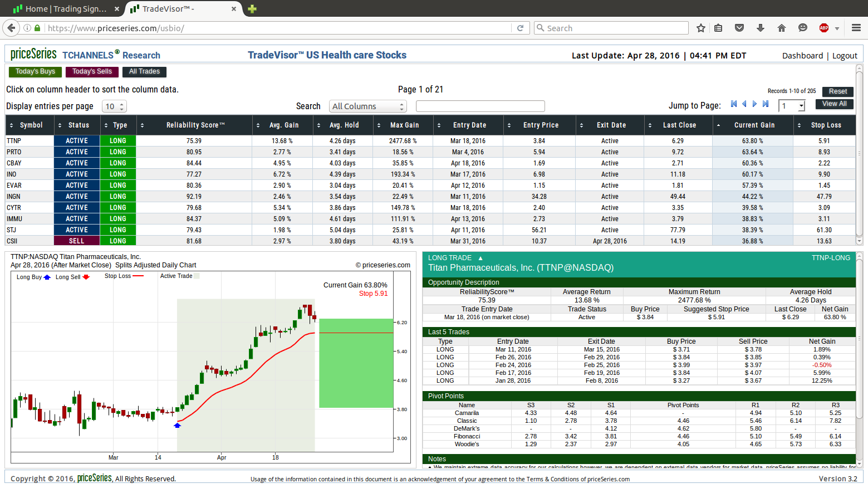Click the URL address bar

tap(278, 28)
